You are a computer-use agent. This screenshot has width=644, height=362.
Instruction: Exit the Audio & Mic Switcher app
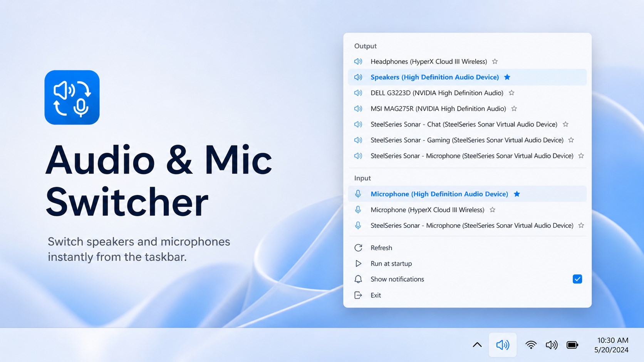467,295
